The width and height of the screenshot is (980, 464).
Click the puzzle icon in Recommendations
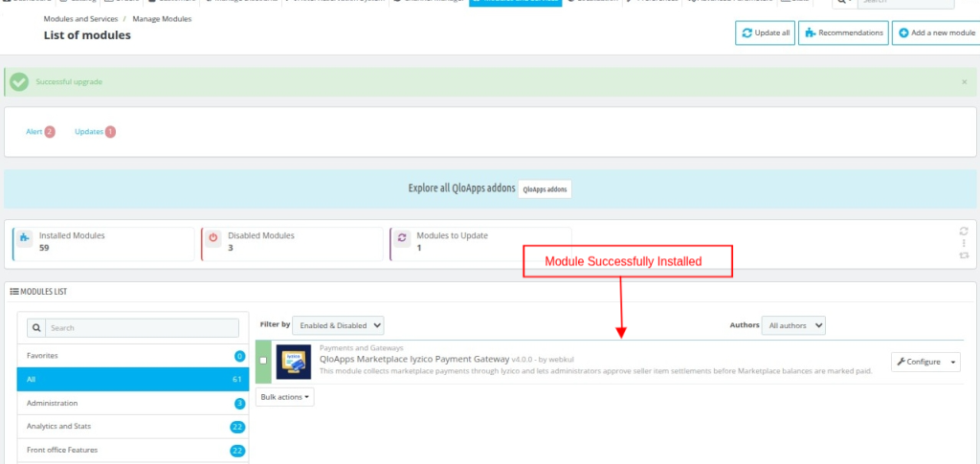(x=811, y=33)
